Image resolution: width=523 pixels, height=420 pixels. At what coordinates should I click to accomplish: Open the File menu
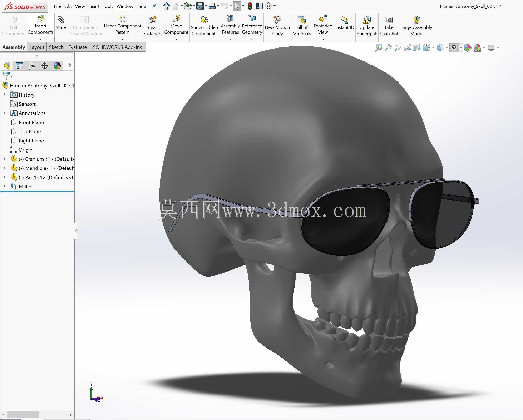(x=57, y=6)
